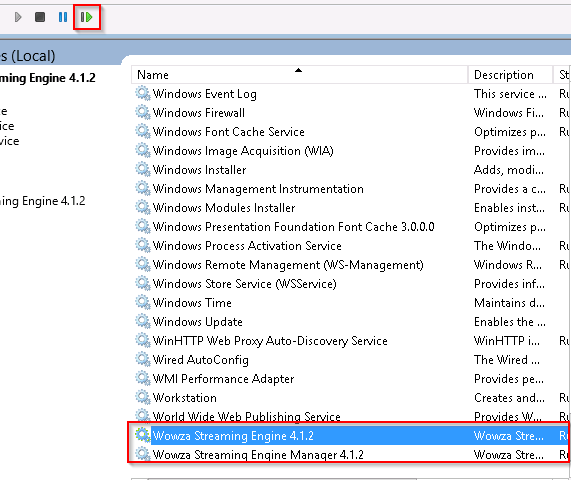Click the Pause Service toolbar icon

(63, 17)
